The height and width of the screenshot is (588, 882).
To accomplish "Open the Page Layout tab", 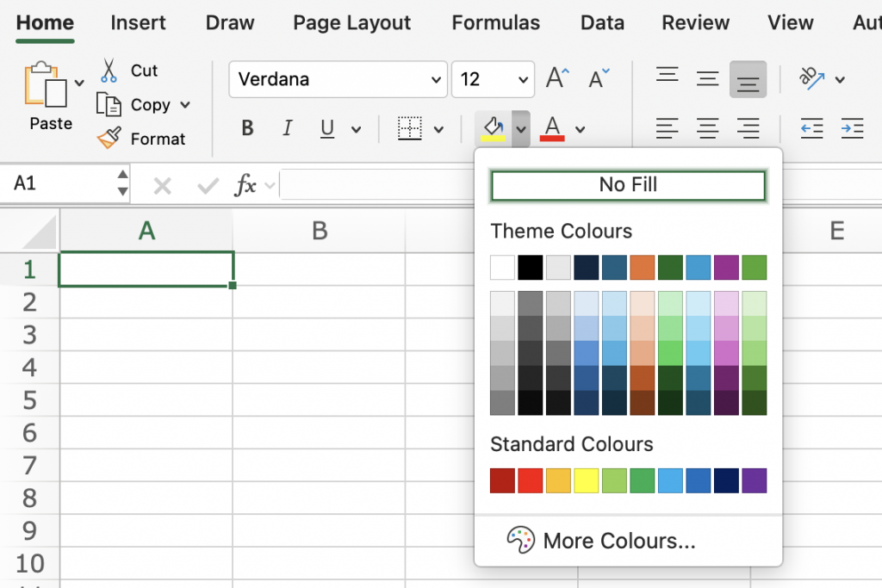I will click(351, 23).
